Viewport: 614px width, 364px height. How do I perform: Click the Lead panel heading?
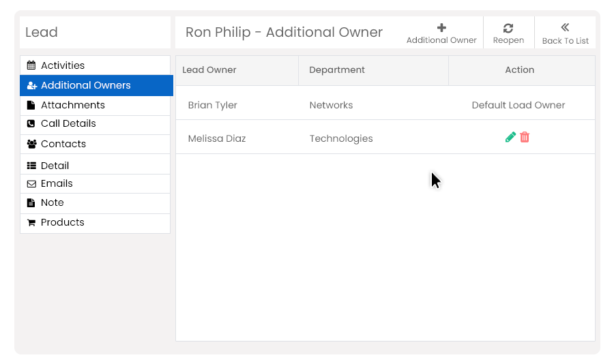(x=42, y=32)
